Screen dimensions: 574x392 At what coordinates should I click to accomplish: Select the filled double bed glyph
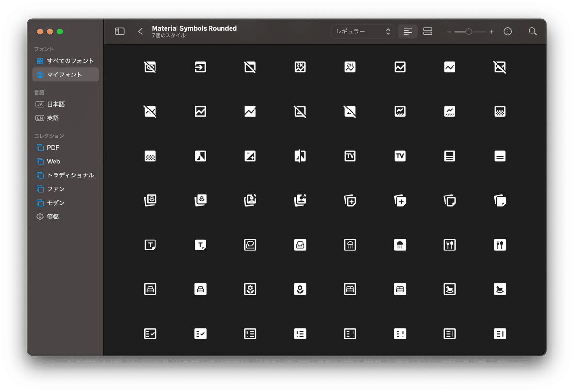click(x=400, y=289)
